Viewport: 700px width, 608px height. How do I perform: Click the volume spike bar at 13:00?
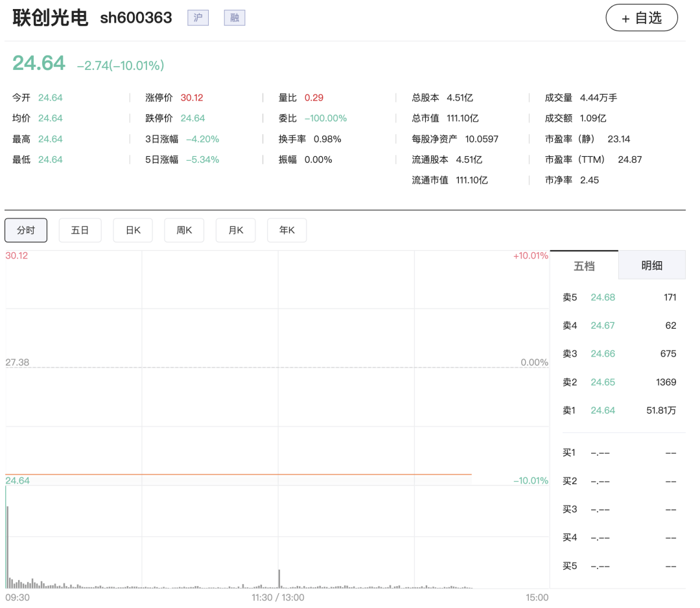pyautogui.click(x=279, y=579)
